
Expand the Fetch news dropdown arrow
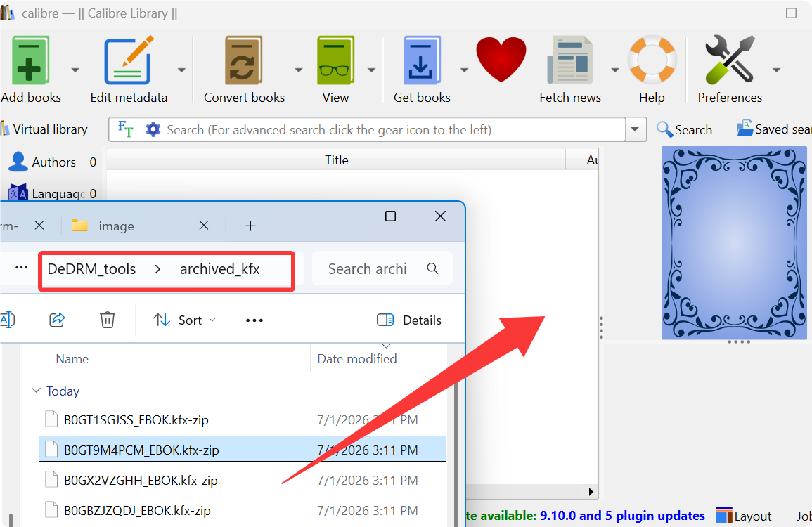point(614,70)
